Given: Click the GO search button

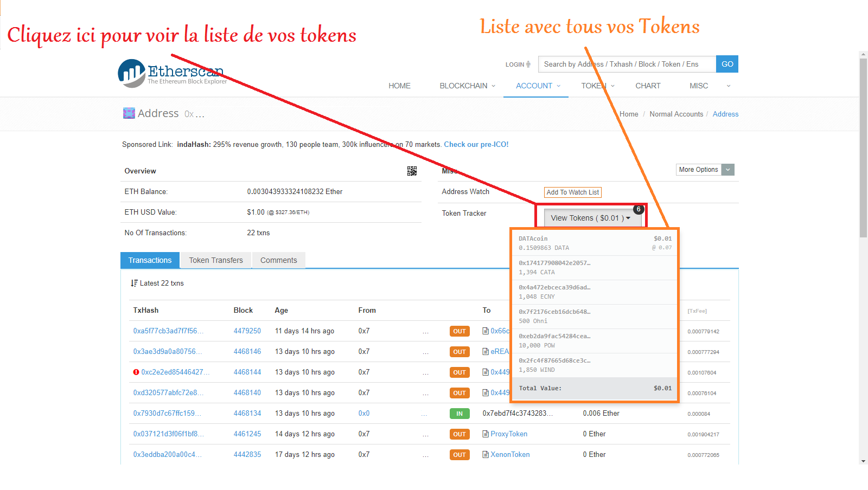Looking at the screenshot, I should [x=727, y=64].
